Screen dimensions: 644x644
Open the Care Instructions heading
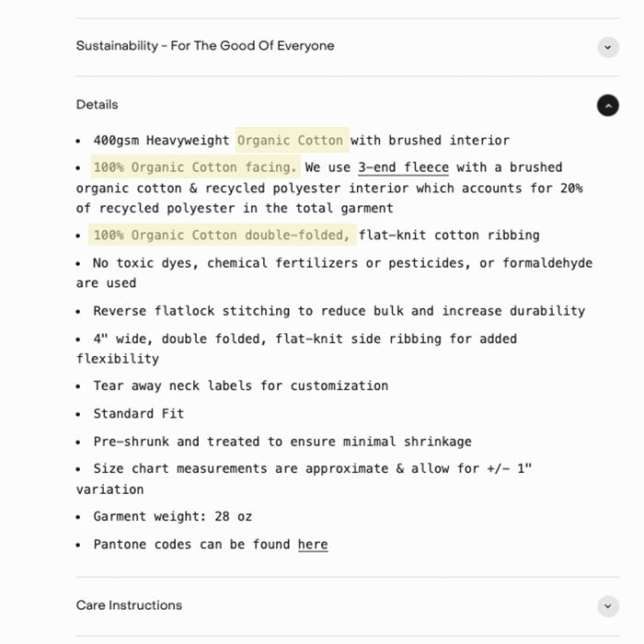[129, 605]
